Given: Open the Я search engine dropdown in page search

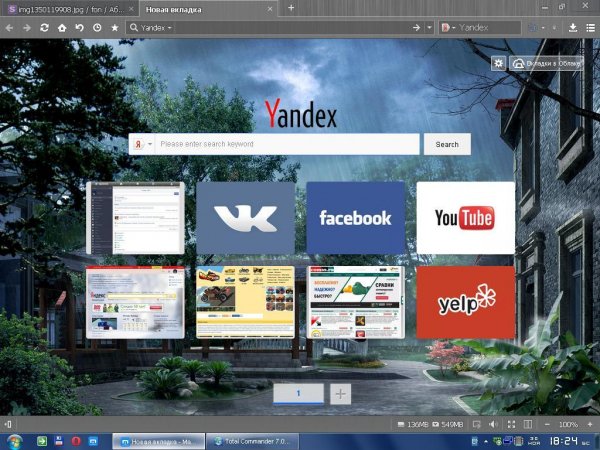Looking at the screenshot, I should coord(143,144).
